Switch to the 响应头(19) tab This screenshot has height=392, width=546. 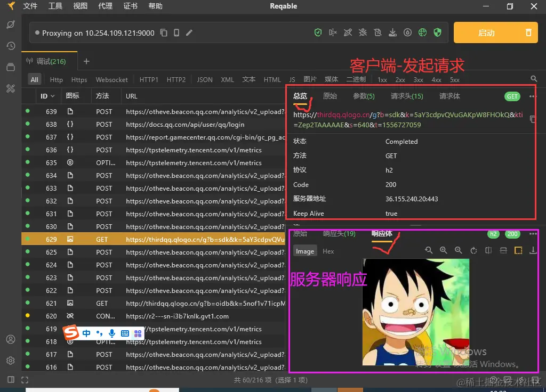coord(339,233)
